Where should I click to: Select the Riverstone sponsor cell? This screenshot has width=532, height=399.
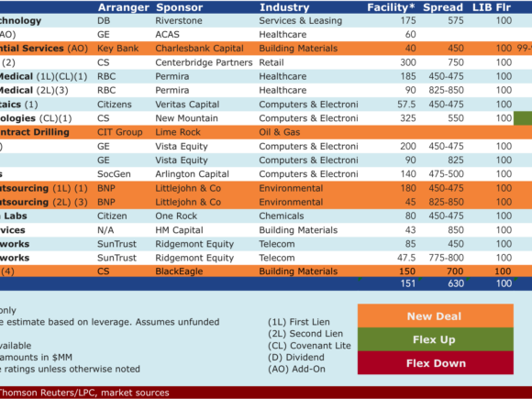point(179,21)
